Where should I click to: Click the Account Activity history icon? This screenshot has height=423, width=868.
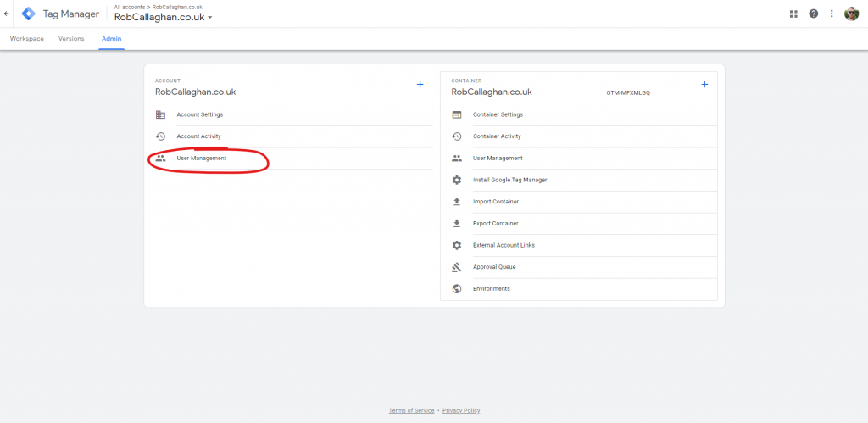point(160,136)
